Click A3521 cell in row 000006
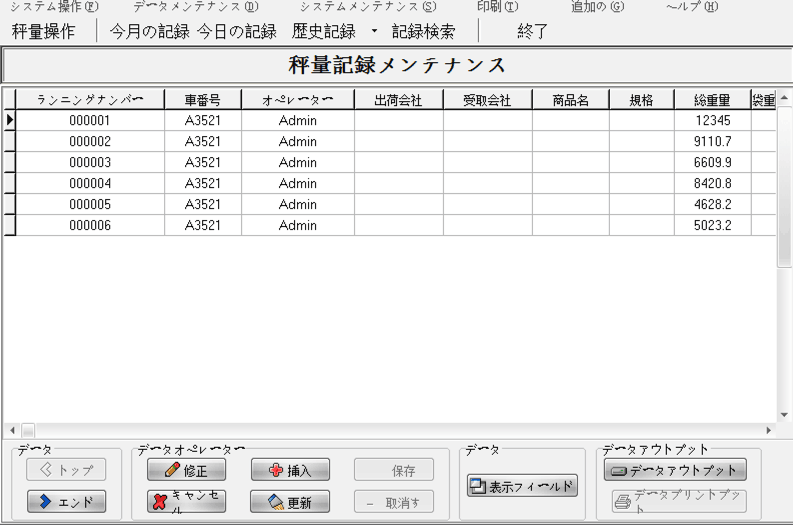Screen dimensions: 793x525 pyautogui.click(x=203, y=225)
